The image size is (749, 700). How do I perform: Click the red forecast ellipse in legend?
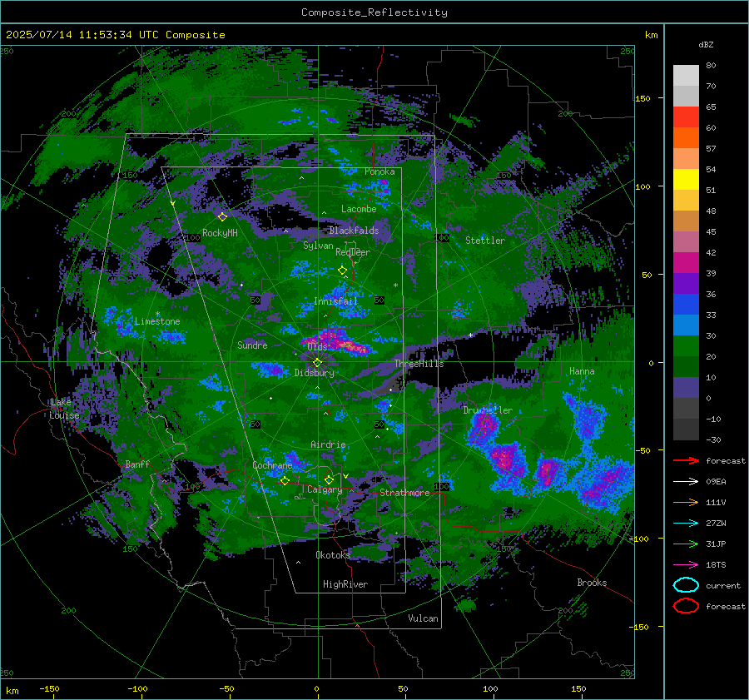tap(686, 606)
